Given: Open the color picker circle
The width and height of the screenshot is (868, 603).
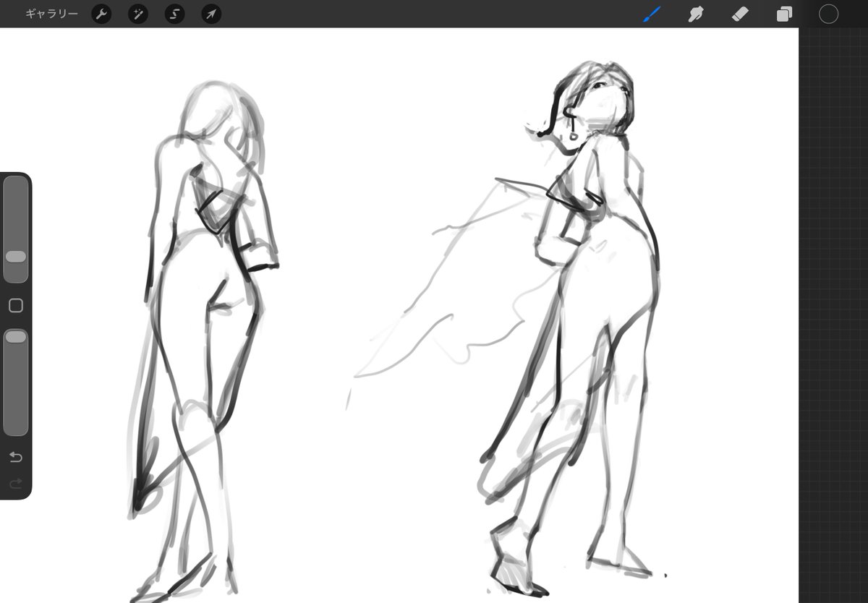Looking at the screenshot, I should (x=828, y=14).
